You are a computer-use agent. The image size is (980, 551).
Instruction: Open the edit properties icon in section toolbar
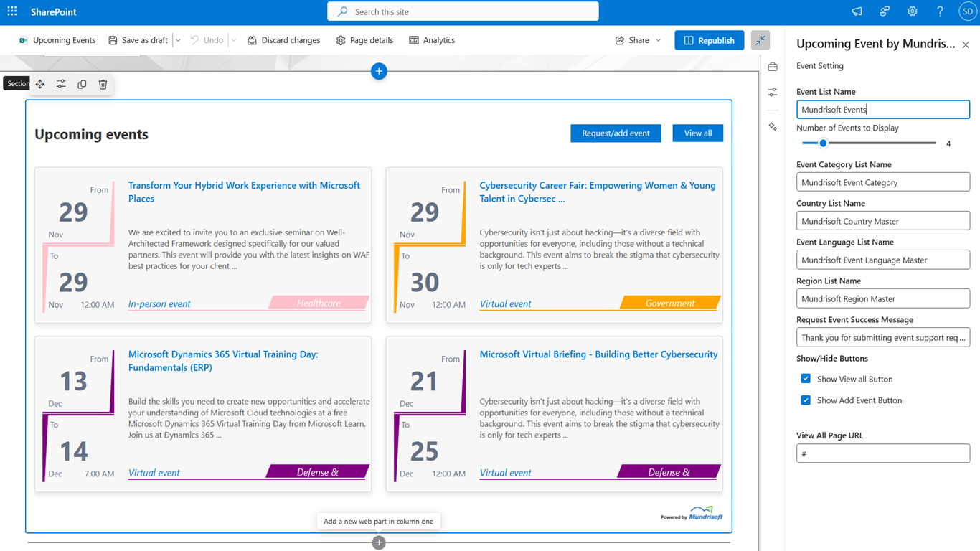point(61,85)
